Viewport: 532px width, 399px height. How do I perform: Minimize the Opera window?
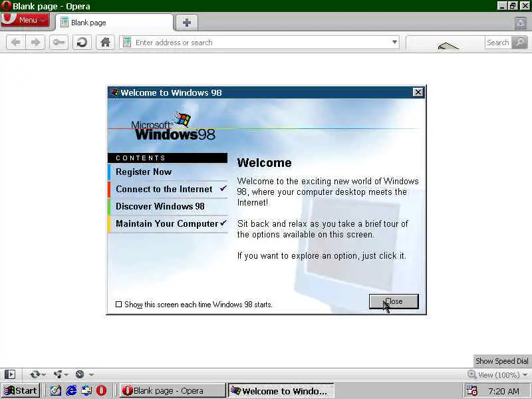click(x=502, y=6)
